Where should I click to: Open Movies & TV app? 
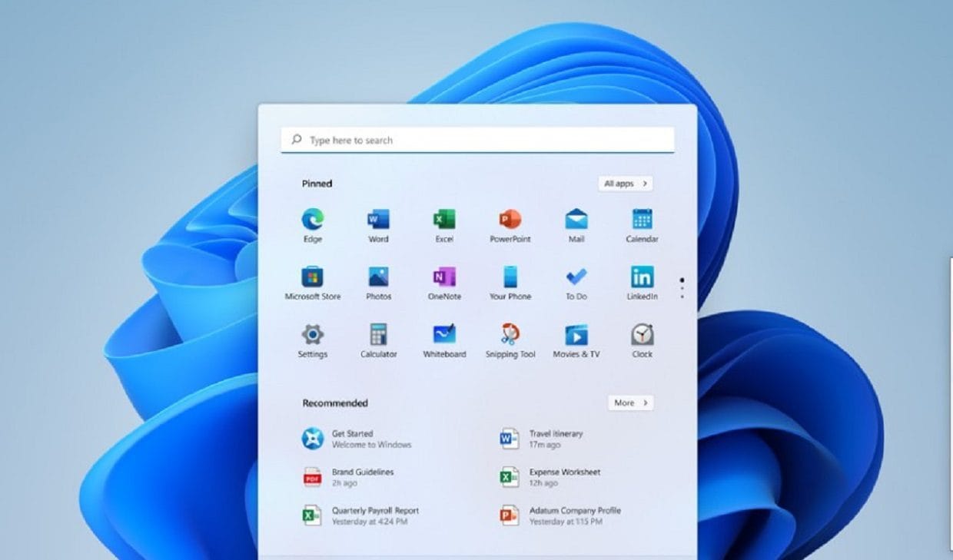[x=576, y=341]
